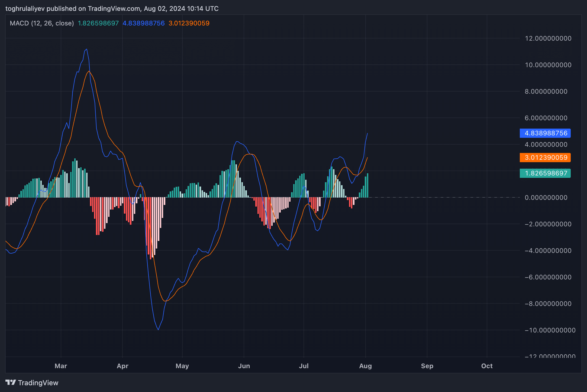The width and height of the screenshot is (587, 392).
Task: Click the 12.000000000 scale value
Action: point(548,38)
